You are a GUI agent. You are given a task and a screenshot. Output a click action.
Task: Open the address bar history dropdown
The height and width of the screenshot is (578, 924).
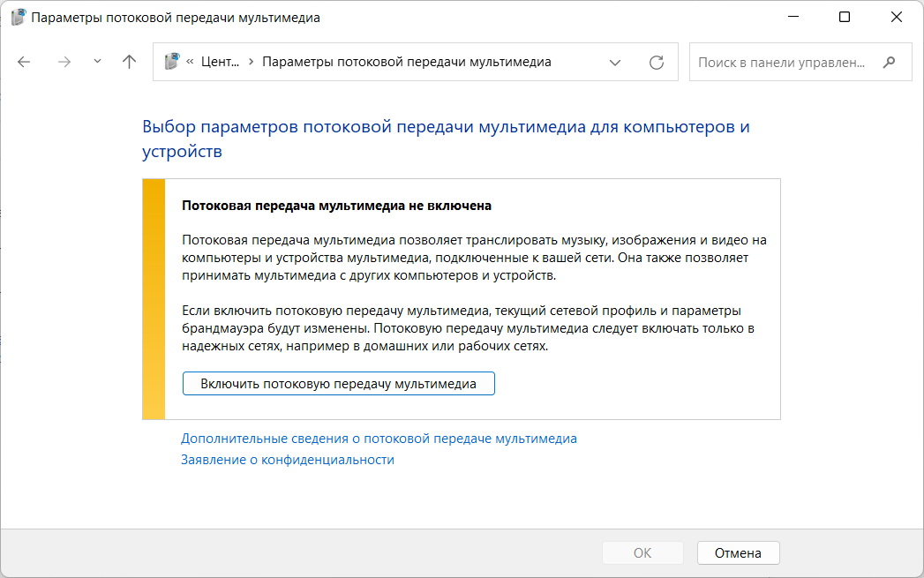tap(614, 63)
